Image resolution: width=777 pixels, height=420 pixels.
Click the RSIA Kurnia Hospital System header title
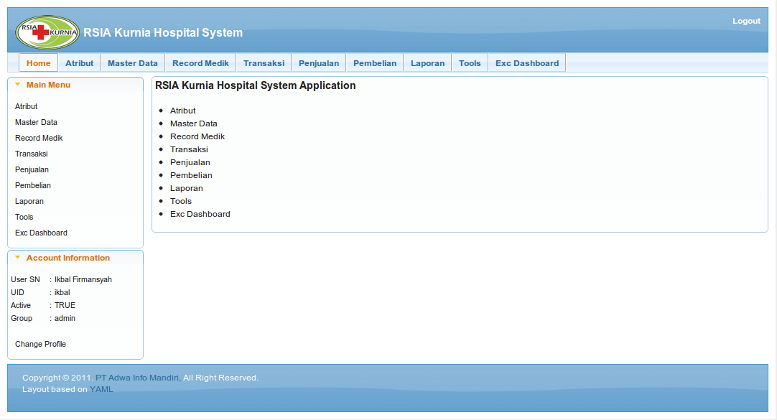(163, 33)
